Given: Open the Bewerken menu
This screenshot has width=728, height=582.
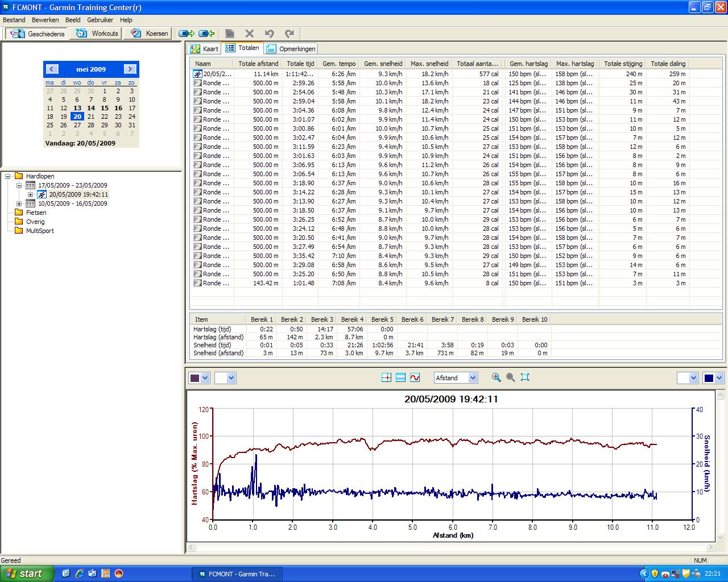Looking at the screenshot, I should 45,20.
